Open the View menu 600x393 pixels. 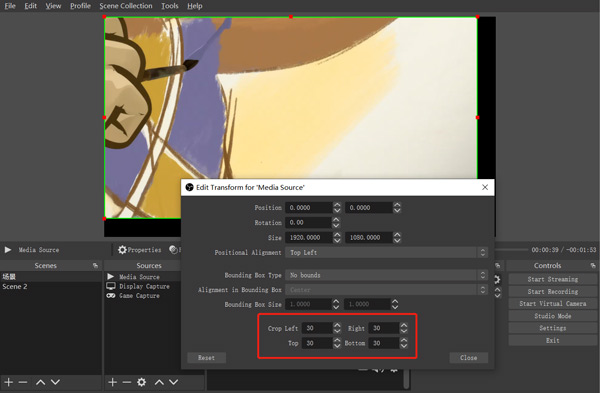[x=53, y=6]
